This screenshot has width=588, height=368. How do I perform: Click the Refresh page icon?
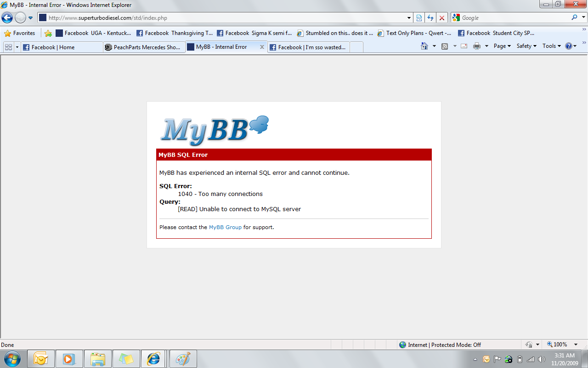pyautogui.click(x=430, y=18)
